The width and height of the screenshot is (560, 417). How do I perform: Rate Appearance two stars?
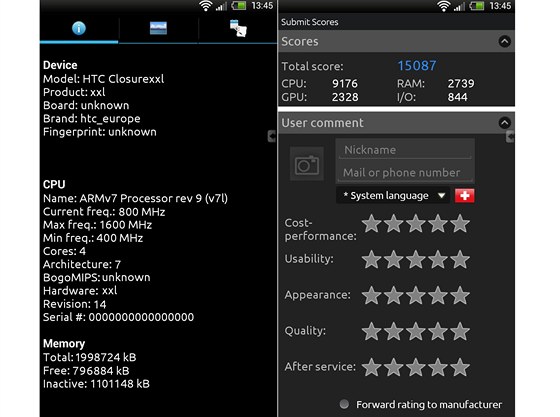click(394, 296)
